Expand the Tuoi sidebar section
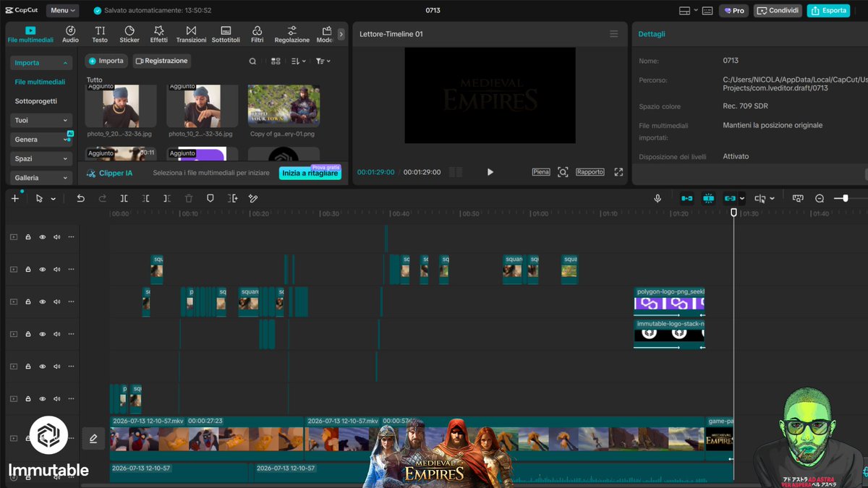Image resolution: width=868 pixels, height=488 pixels. (41, 120)
